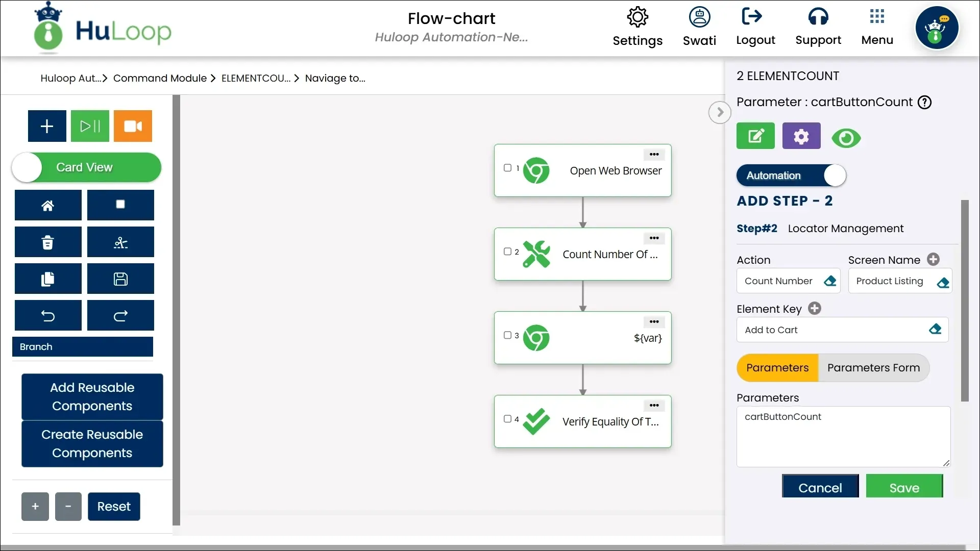Toggle the Card View switch
The image size is (980, 551).
point(86,167)
